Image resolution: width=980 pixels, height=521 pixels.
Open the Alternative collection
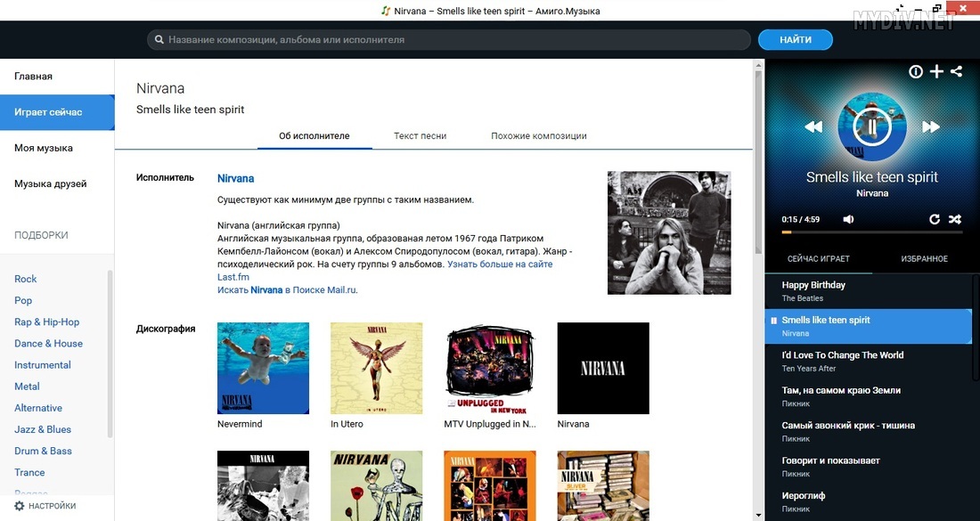pos(38,408)
